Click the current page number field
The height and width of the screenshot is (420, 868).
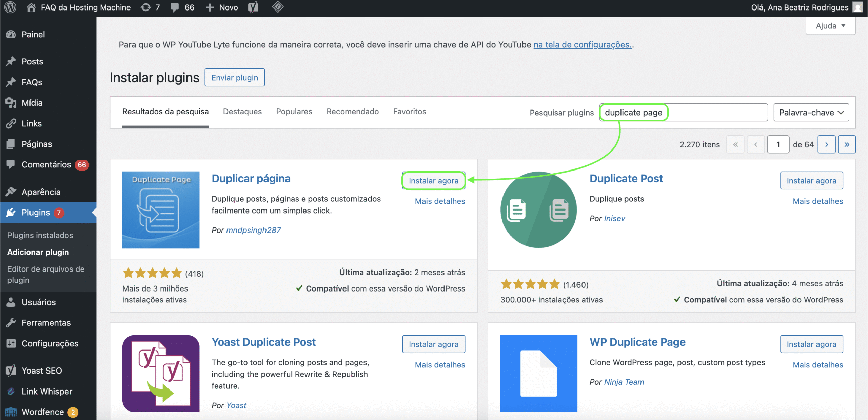point(778,144)
